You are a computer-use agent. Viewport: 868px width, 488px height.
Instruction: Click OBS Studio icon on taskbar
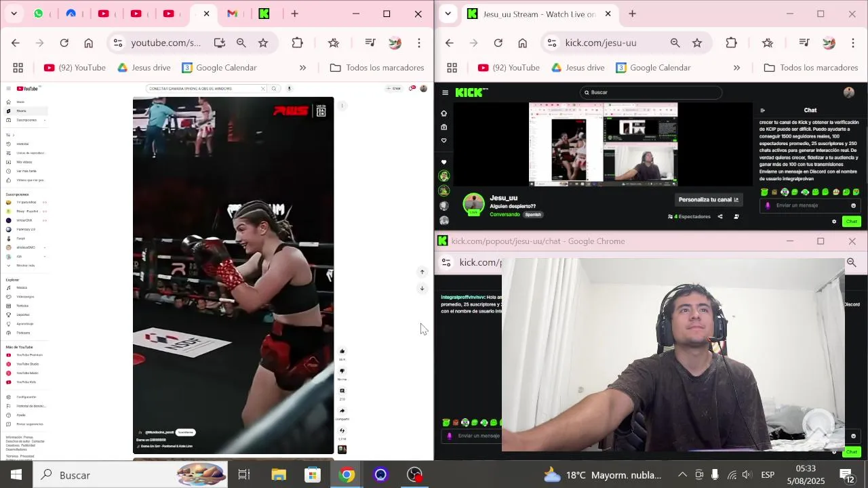click(414, 475)
